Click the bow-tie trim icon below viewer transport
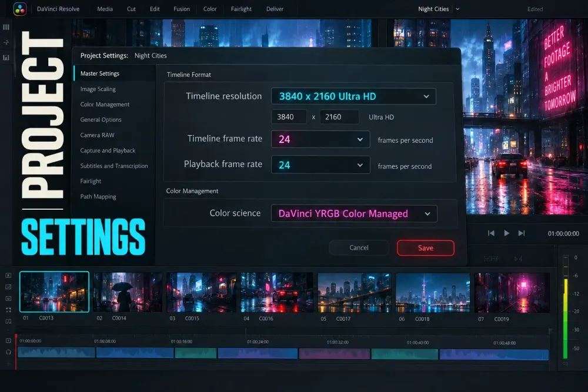588x392 pixels. 518,259
